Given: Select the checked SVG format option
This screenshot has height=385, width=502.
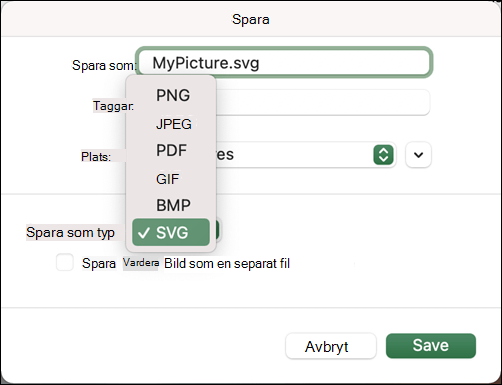Looking at the screenshot, I should coord(171,232).
